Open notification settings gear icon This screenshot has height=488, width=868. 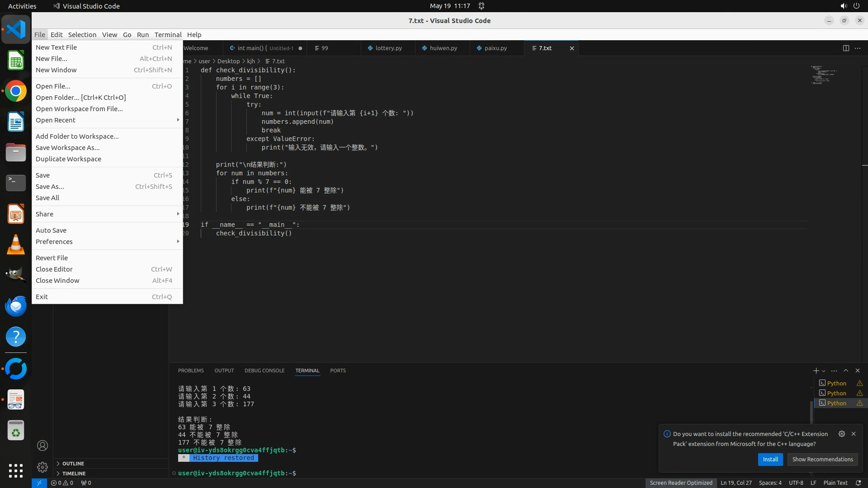click(841, 434)
